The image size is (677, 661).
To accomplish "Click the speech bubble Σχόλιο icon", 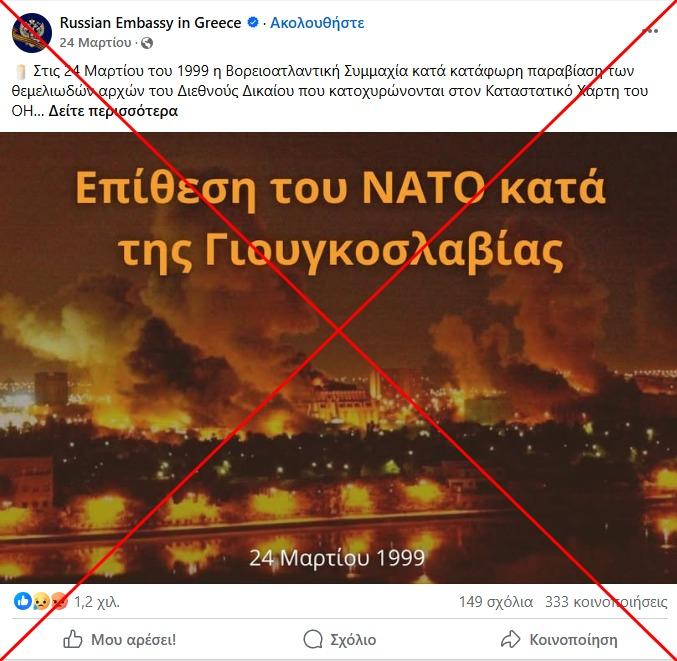I will (313, 639).
